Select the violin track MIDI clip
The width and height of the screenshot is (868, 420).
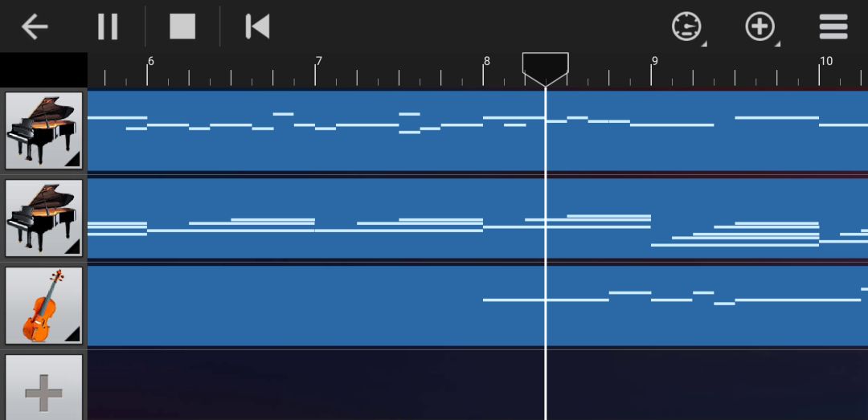point(477,305)
